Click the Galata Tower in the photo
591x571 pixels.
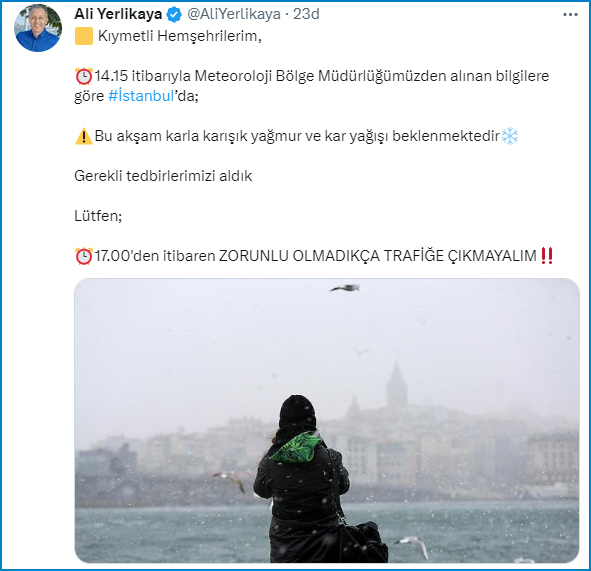click(x=397, y=384)
